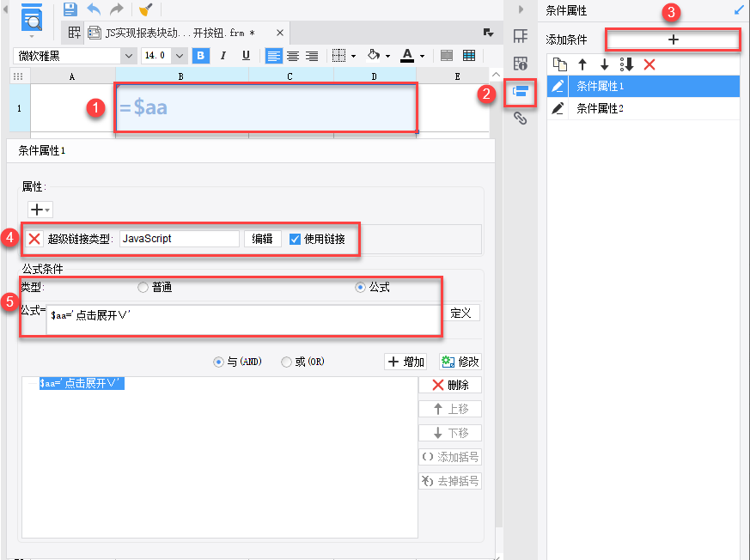
Task: Click 去掉括号 button
Action: pyautogui.click(x=450, y=481)
